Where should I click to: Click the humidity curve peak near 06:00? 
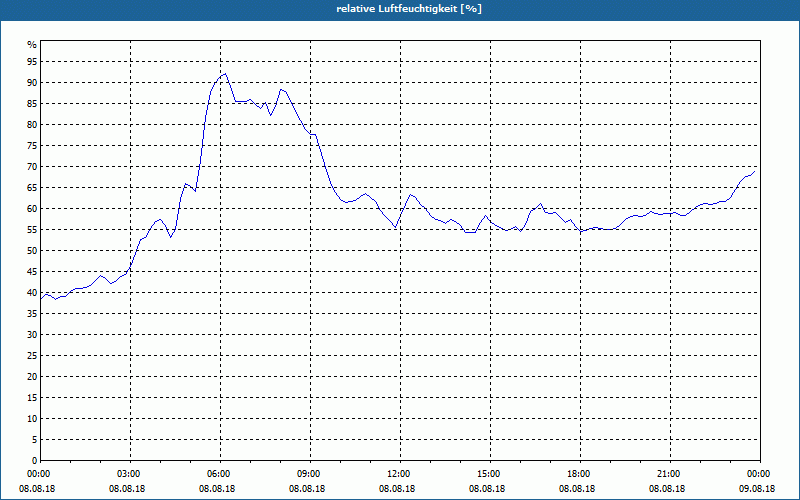click(225, 73)
